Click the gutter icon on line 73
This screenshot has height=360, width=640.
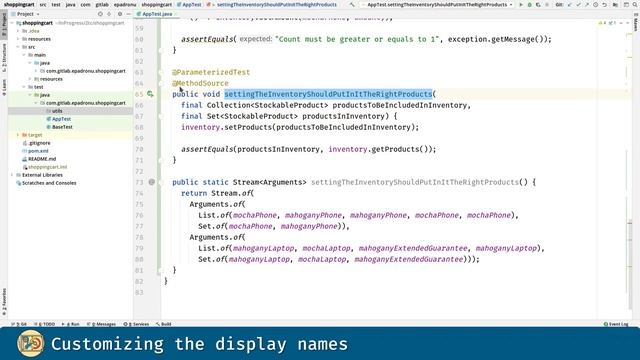pos(151,182)
